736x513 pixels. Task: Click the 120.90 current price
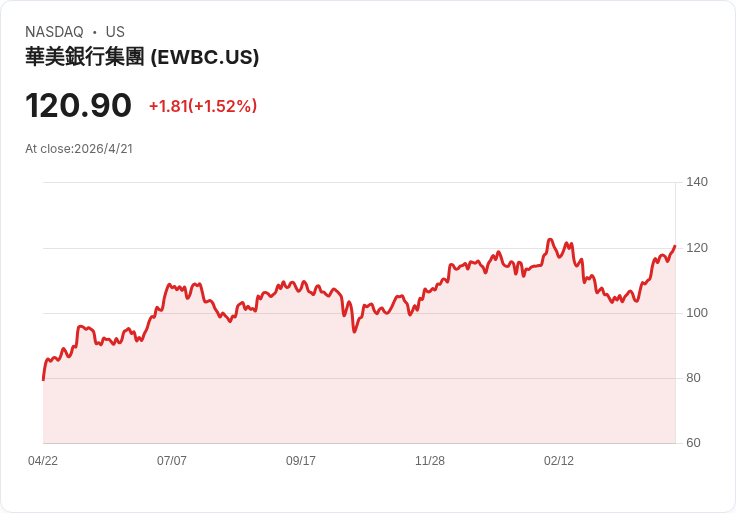click(x=78, y=105)
